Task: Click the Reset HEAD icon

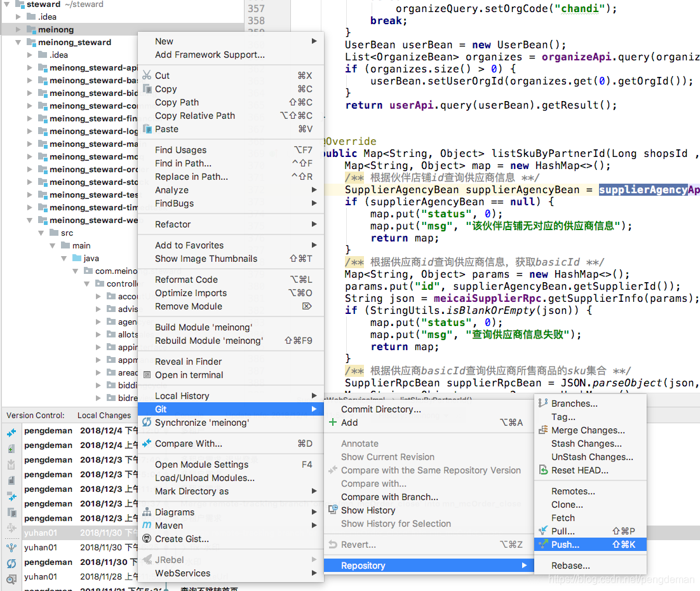Action: tap(542, 470)
